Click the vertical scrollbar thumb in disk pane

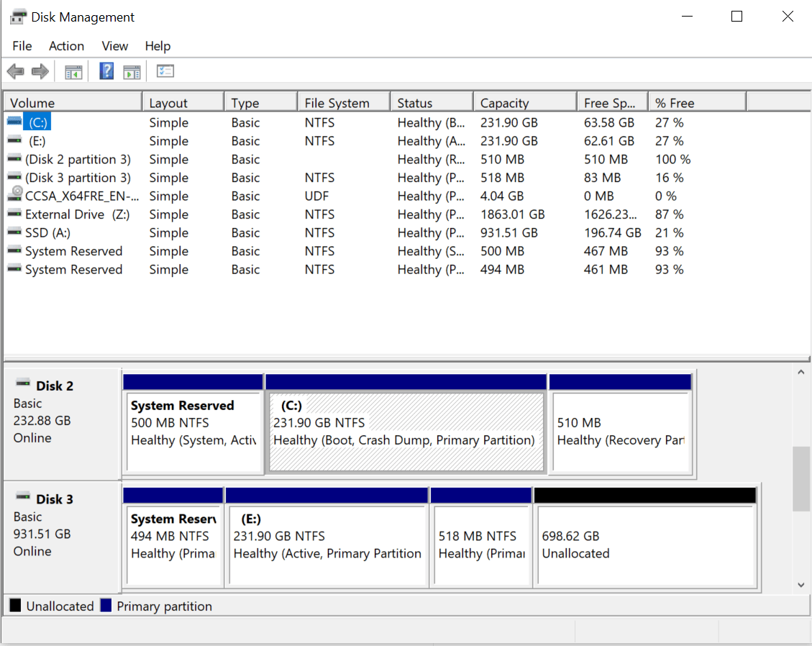[x=801, y=478]
